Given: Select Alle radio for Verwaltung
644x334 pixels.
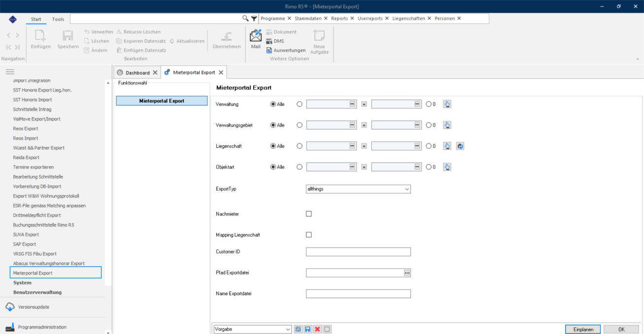Looking at the screenshot, I should [x=273, y=104].
